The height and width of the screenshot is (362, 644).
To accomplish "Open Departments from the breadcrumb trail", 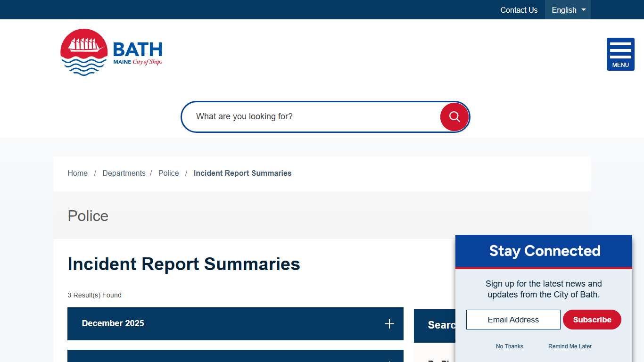I will tap(124, 173).
